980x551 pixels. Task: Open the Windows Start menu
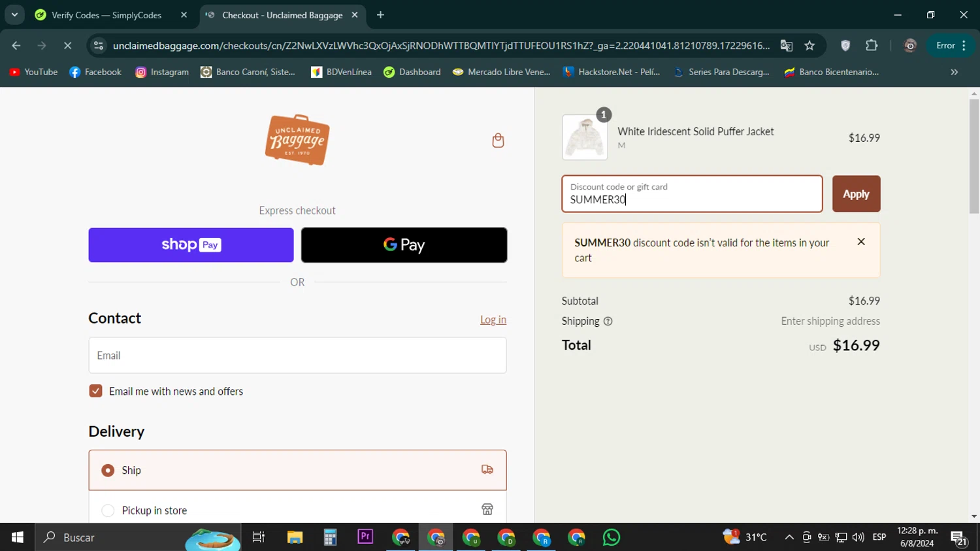tap(18, 537)
